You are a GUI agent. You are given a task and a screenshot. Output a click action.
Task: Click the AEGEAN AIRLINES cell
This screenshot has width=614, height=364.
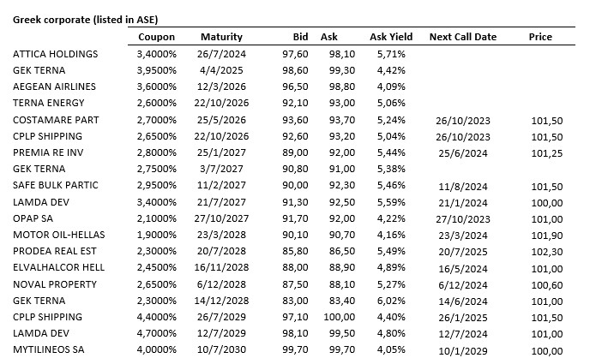coord(54,87)
